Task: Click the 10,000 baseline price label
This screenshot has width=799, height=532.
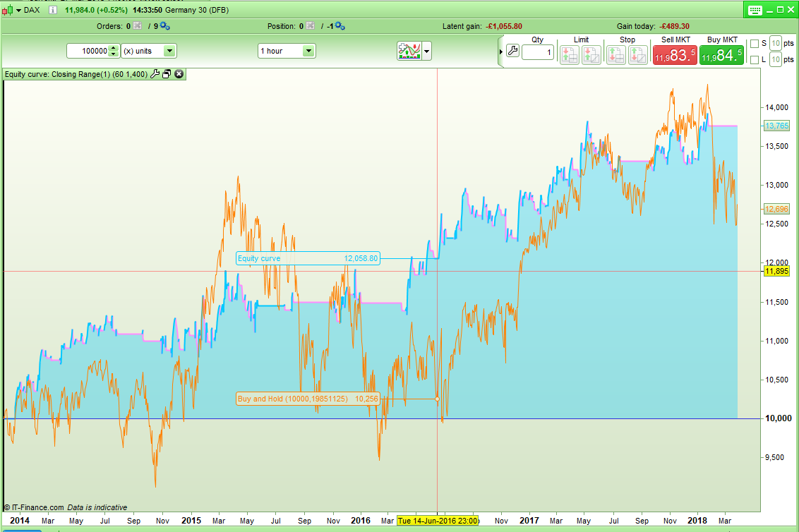Action: tap(778, 418)
